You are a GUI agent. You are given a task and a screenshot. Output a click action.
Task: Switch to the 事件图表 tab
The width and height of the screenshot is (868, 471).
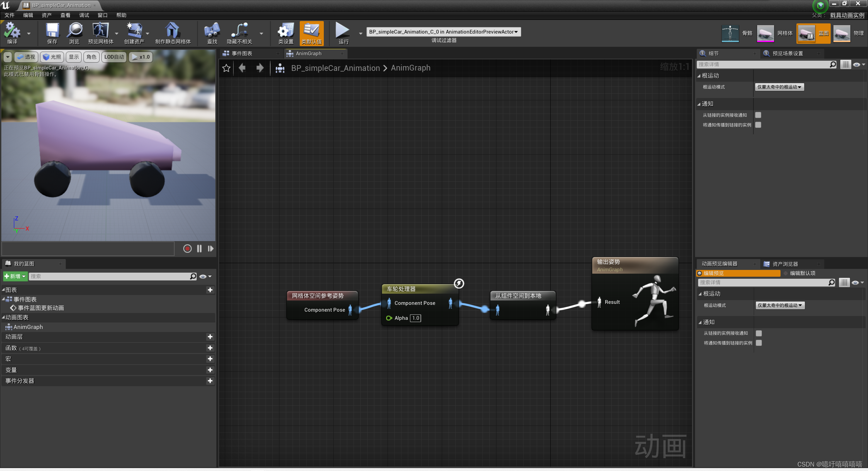tap(242, 54)
